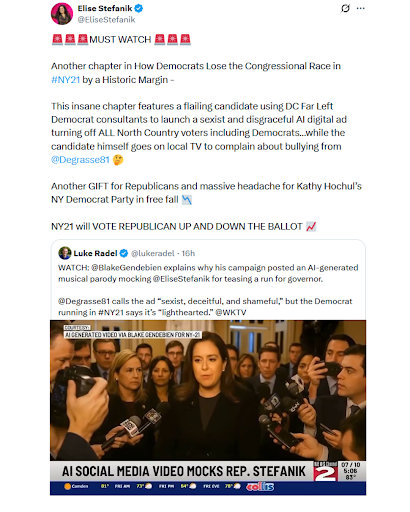The image size is (410, 512).
Task: Click the @EliseStefanik handle under name
Action: 106,20
